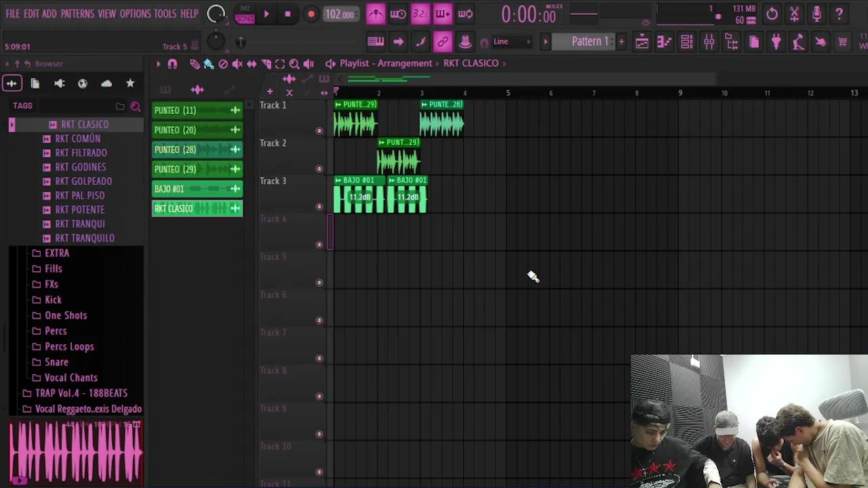Switch to Song mode

245,19
